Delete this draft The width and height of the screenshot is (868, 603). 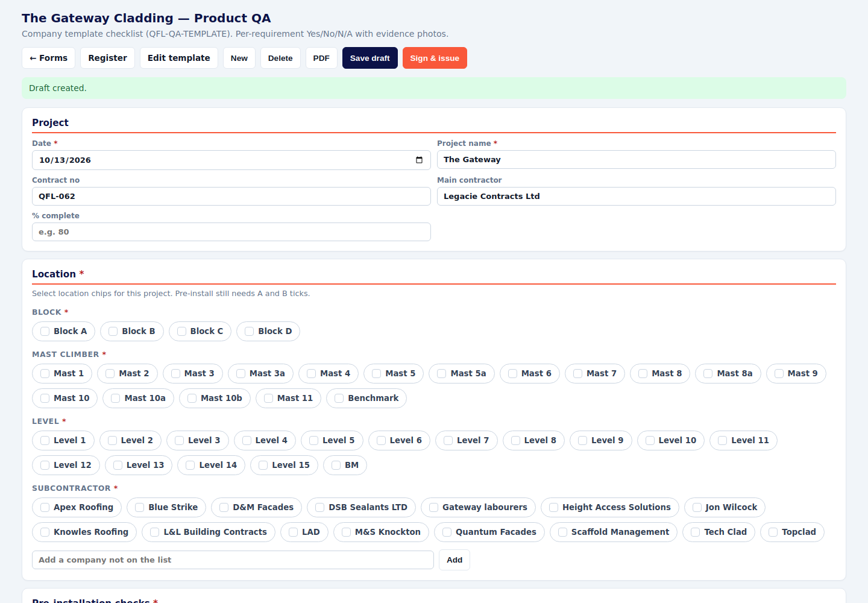280,58
